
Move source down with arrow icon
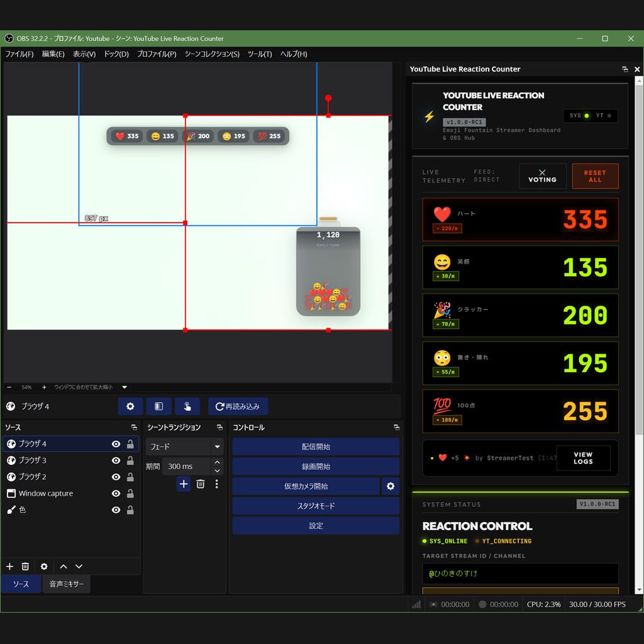tap(79, 567)
